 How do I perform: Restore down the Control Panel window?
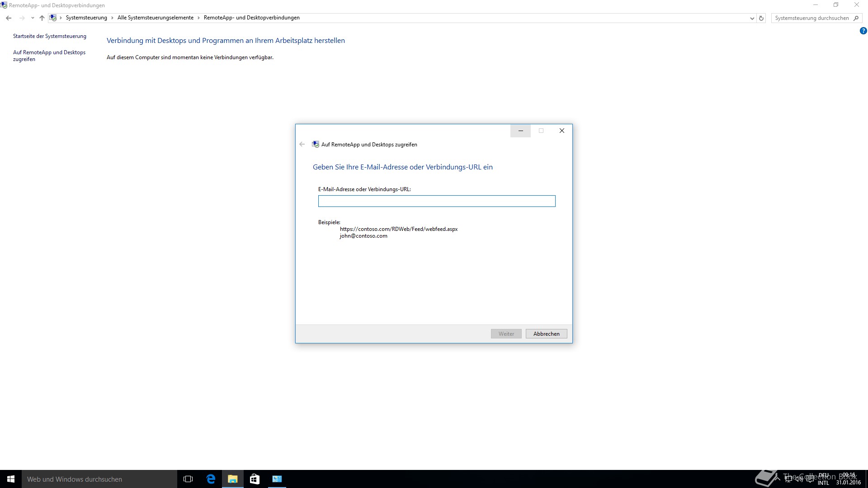coord(836,5)
